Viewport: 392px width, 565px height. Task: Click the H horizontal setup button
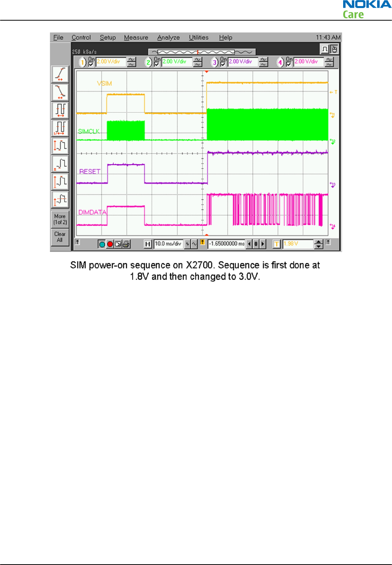(x=148, y=244)
